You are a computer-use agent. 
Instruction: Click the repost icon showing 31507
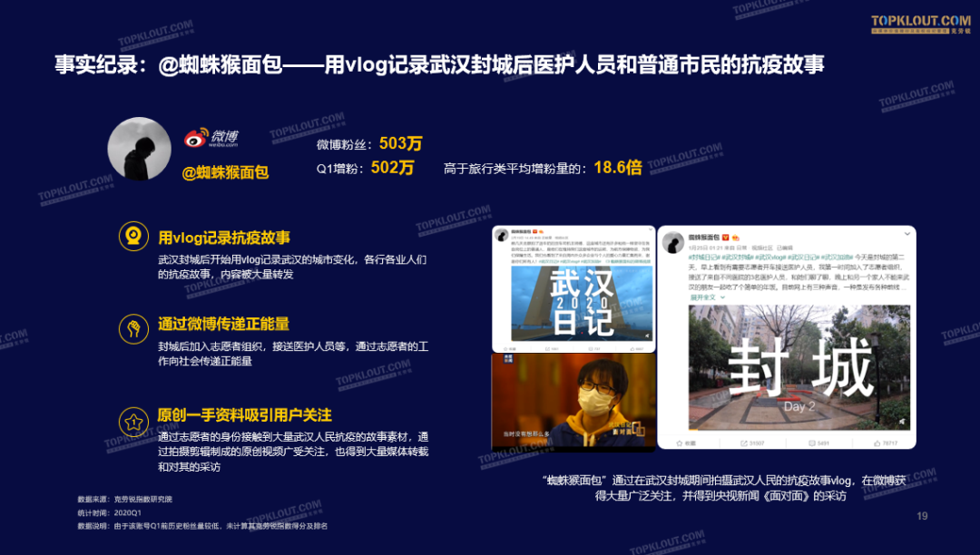click(x=744, y=443)
